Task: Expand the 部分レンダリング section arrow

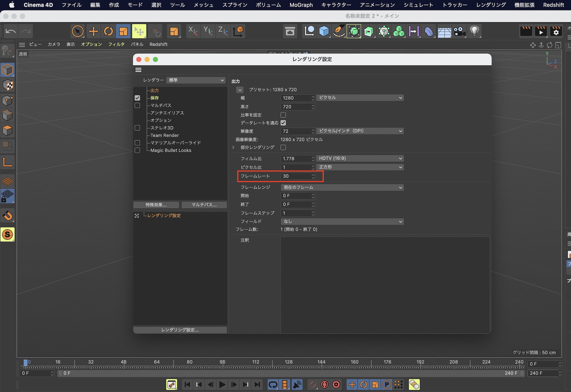Action: [234, 147]
